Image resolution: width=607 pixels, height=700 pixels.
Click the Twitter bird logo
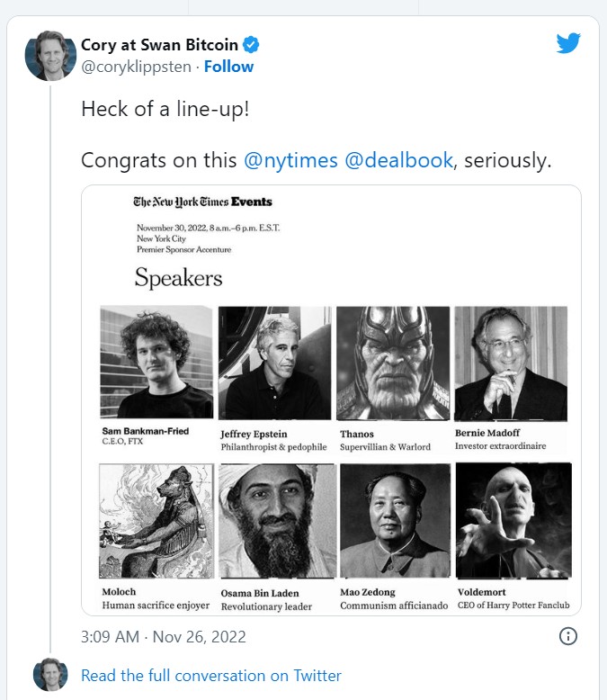pyautogui.click(x=568, y=43)
